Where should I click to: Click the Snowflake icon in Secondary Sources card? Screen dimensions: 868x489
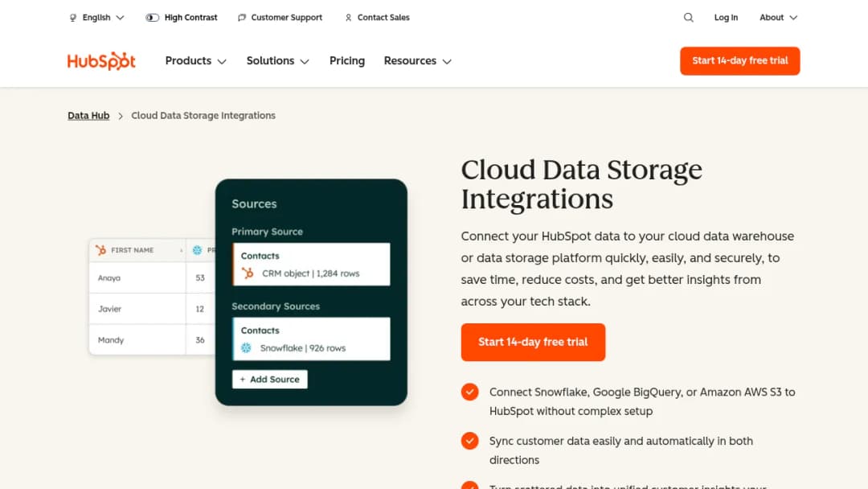tap(247, 347)
